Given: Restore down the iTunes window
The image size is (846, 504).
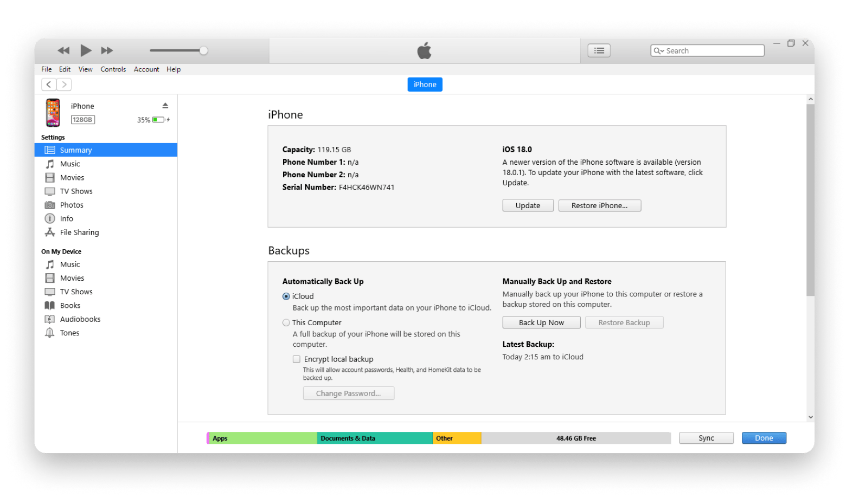Looking at the screenshot, I should (x=791, y=43).
